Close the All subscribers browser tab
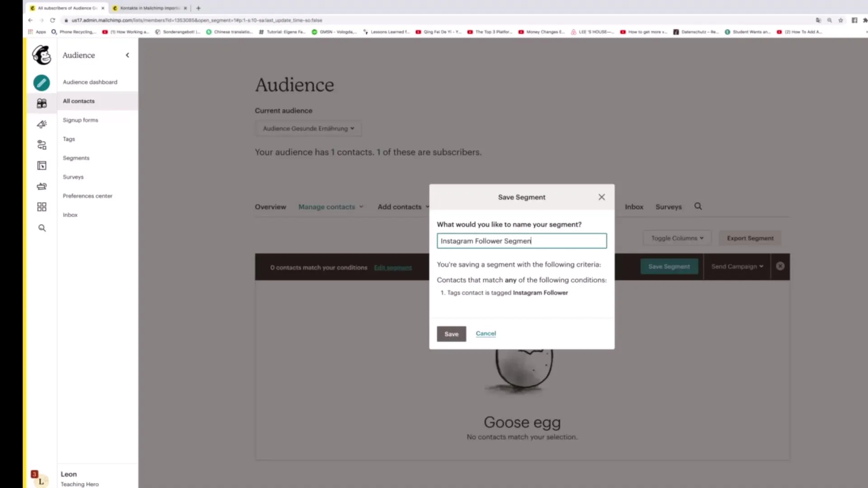The width and height of the screenshot is (868, 488). coord(103,8)
